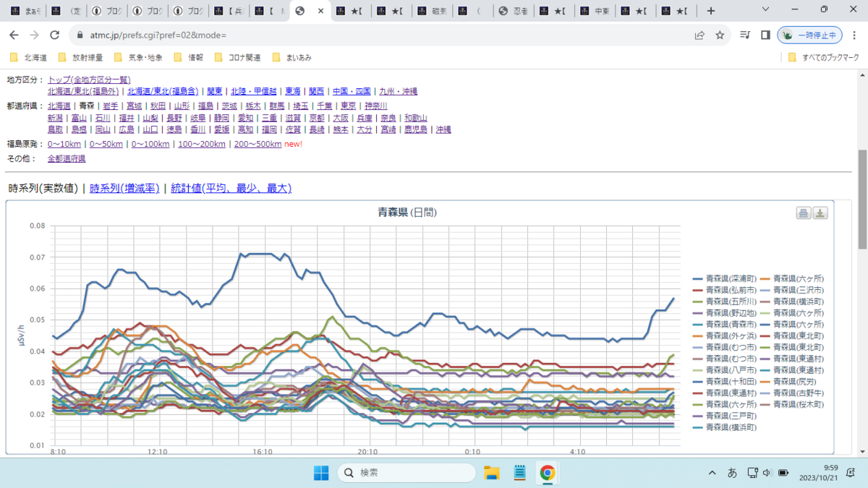Print the chart using printer icon
868x488 pixels.
tap(804, 213)
